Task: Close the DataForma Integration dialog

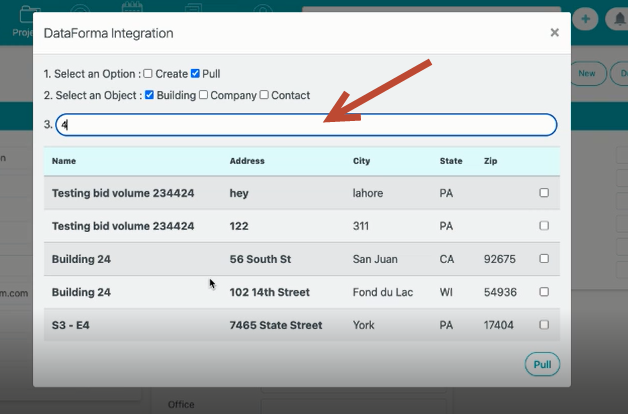Action: (x=554, y=32)
